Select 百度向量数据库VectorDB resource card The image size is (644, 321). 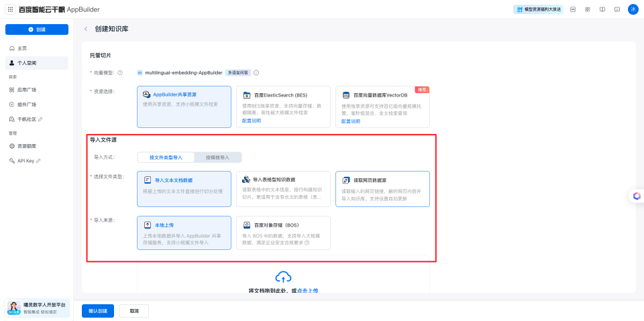[x=383, y=107]
